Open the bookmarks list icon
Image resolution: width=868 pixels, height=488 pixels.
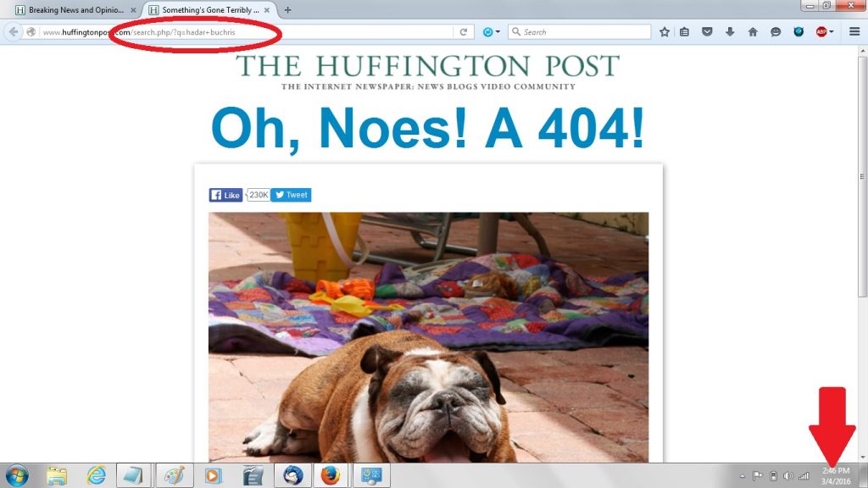[685, 32]
